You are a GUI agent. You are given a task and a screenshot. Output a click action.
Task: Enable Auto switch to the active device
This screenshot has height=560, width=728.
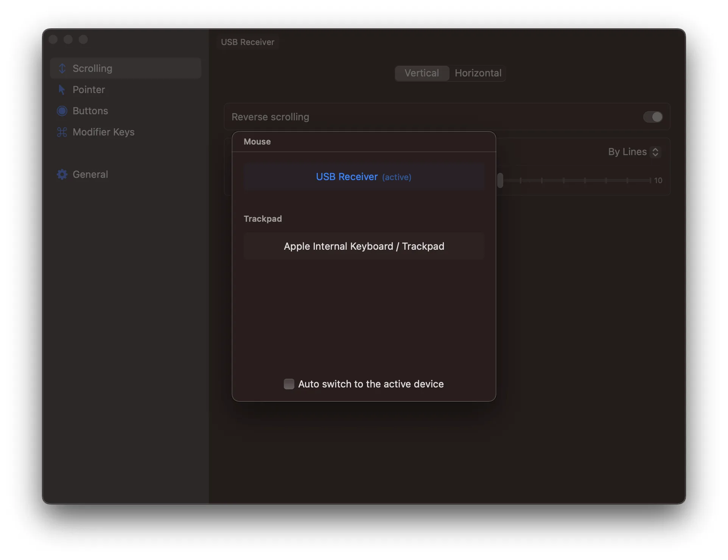[289, 384]
